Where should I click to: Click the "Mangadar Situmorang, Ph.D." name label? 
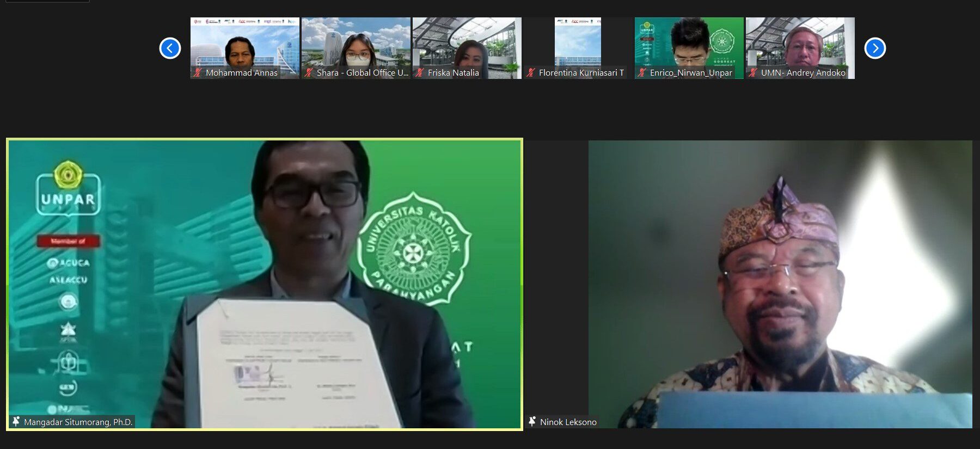click(x=78, y=422)
